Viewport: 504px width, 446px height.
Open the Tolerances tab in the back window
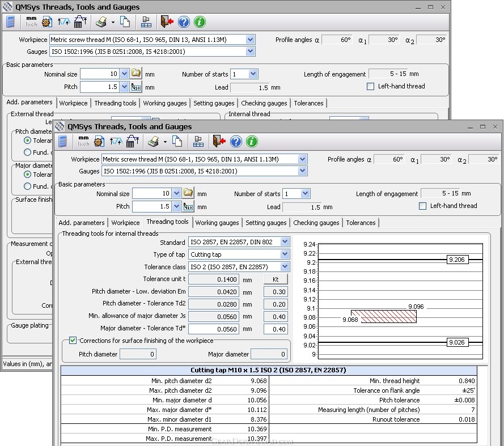[308, 103]
